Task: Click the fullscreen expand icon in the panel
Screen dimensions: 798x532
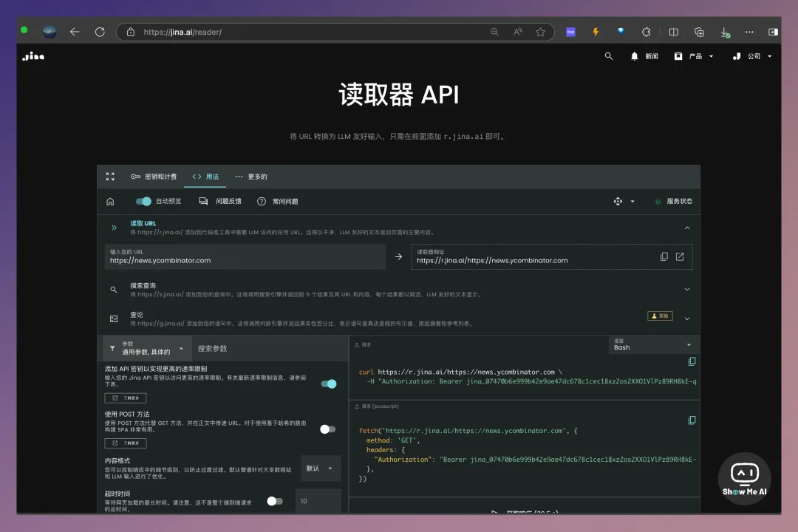Action: pos(110,177)
